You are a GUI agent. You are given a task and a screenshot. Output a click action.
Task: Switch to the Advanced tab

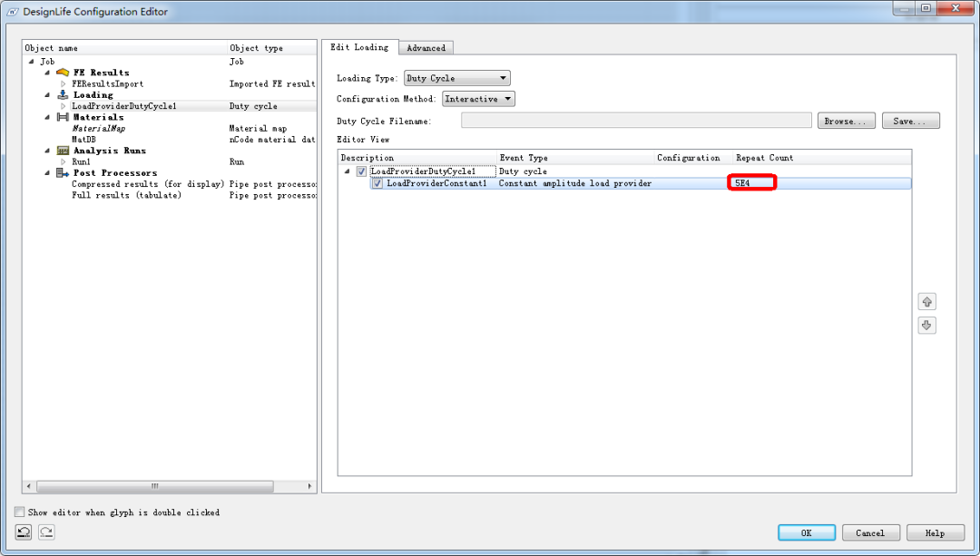426,47
